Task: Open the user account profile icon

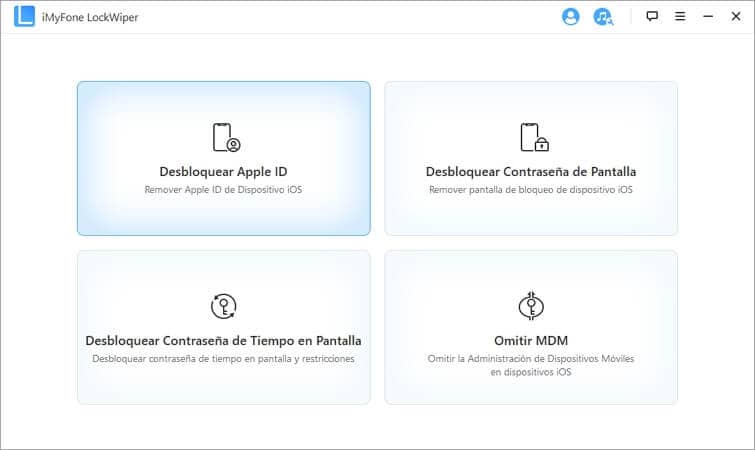Action: point(571,16)
